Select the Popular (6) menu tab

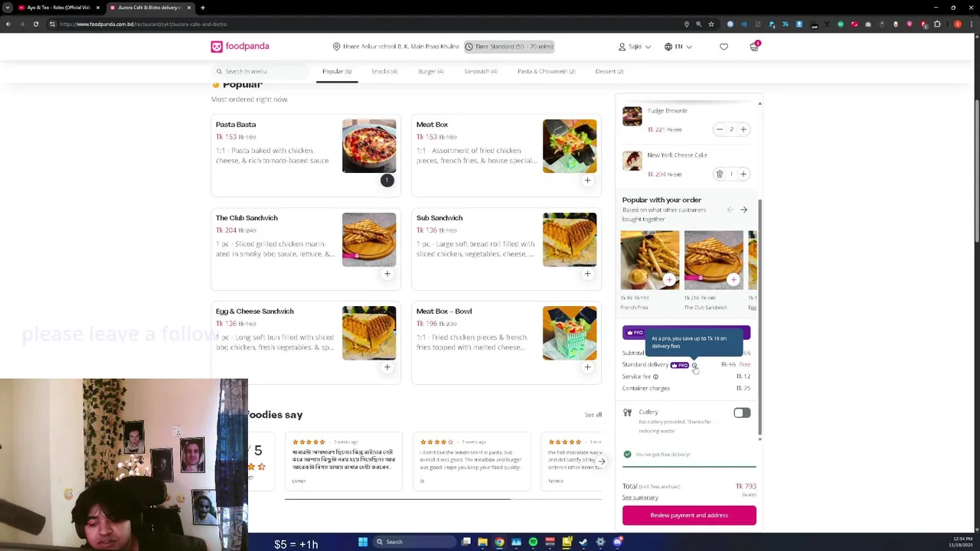pyautogui.click(x=337, y=71)
